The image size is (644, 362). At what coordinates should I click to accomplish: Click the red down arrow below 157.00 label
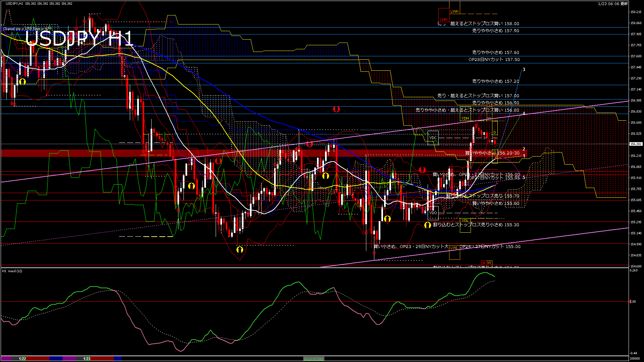336,109
